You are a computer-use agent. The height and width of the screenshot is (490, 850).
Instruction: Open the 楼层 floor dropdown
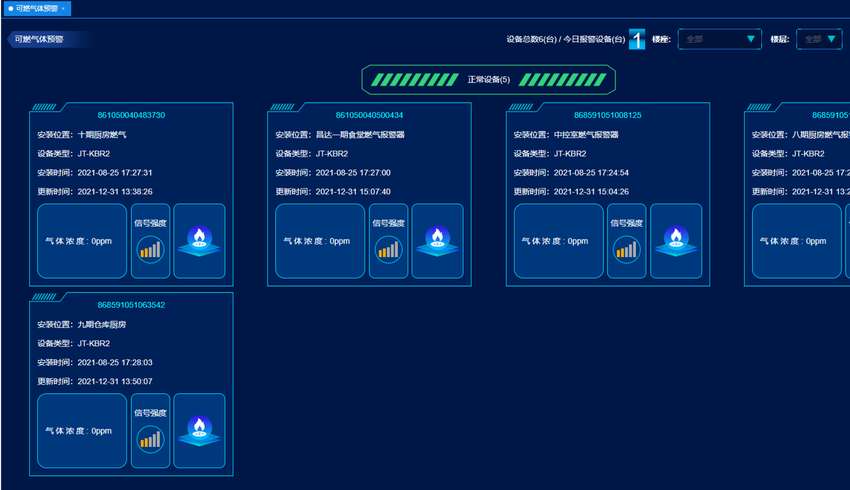tap(818, 39)
